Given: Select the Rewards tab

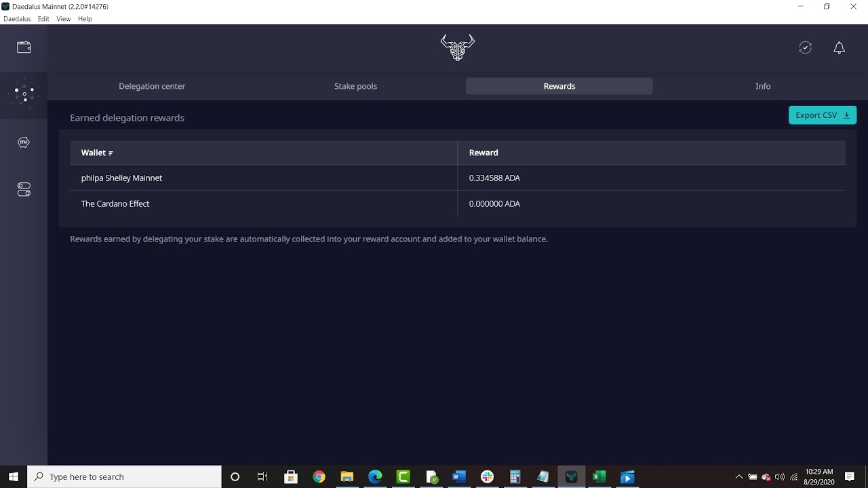Looking at the screenshot, I should coord(559,86).
